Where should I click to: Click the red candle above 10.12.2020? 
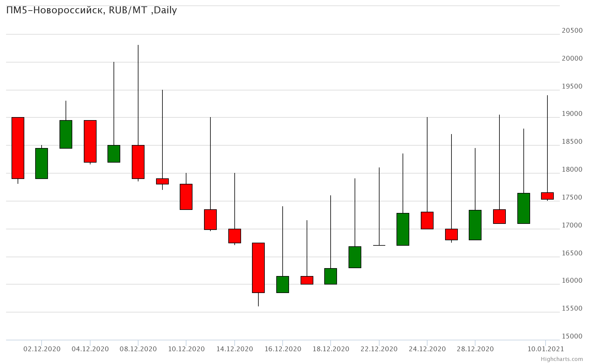[186, 197]
